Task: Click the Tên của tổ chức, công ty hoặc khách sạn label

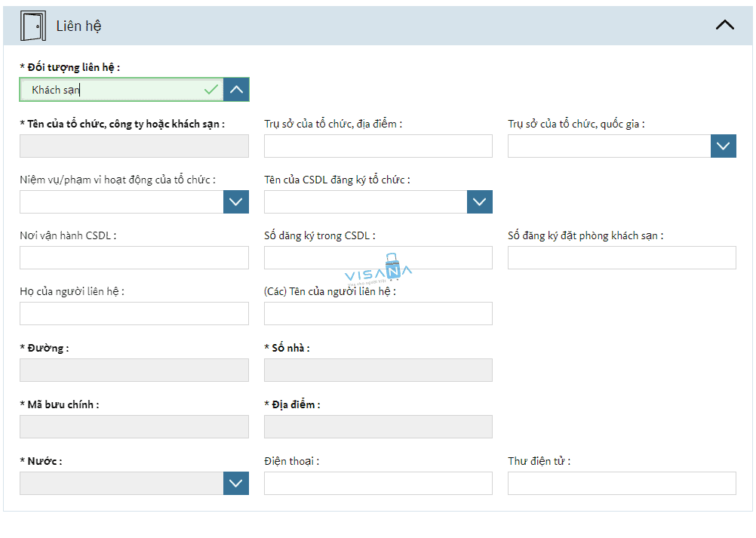Action: click(x=122, y=125)
